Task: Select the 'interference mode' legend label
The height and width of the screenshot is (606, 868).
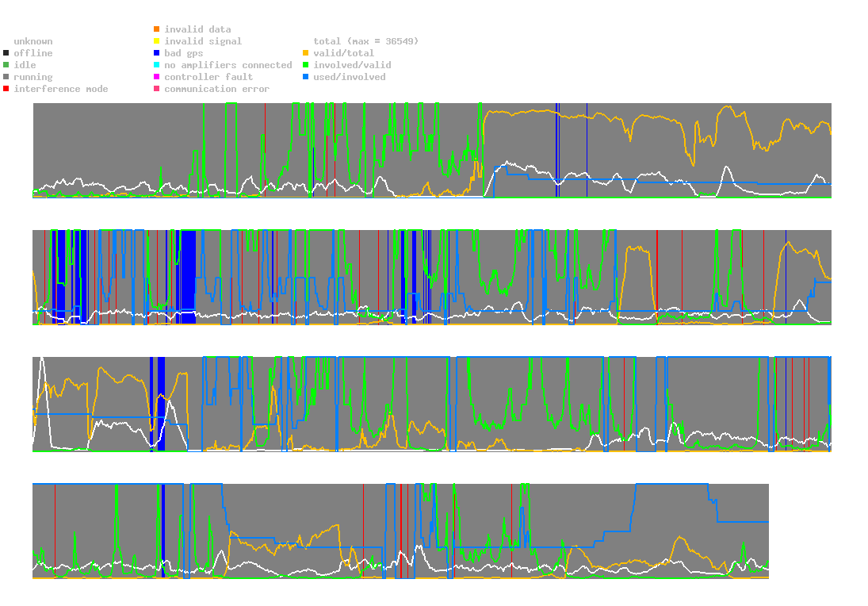Action: click(61, 89)
